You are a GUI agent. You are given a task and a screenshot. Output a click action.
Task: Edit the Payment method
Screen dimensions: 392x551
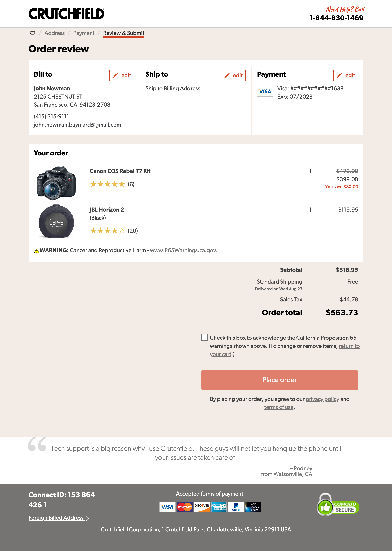(345, 76)
